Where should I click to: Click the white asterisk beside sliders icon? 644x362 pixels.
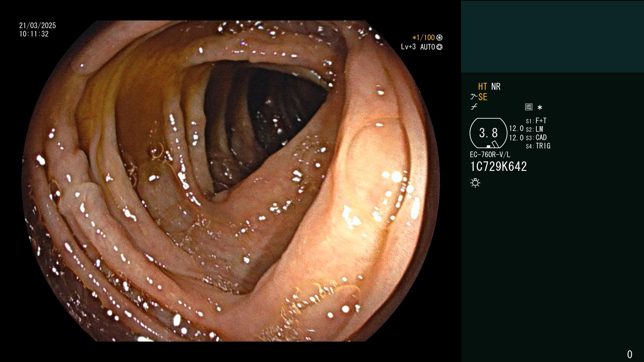[540, 107]
